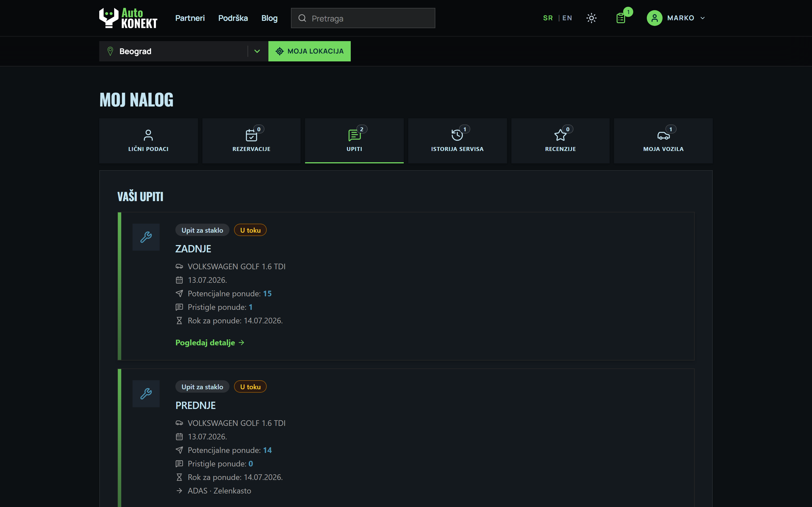Toggle the light theme sun icon
The height and width of the screenshot is (507, 812).
(591, 18)
